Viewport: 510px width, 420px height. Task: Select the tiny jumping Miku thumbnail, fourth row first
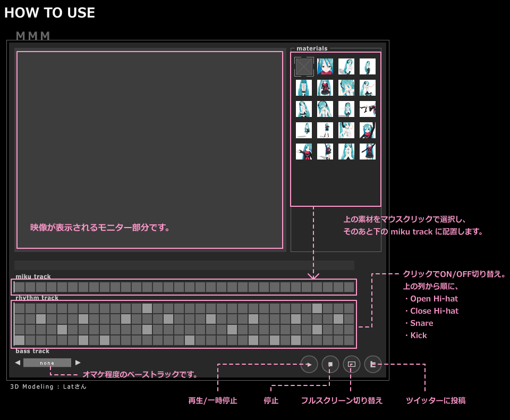(x=304, y=130)
